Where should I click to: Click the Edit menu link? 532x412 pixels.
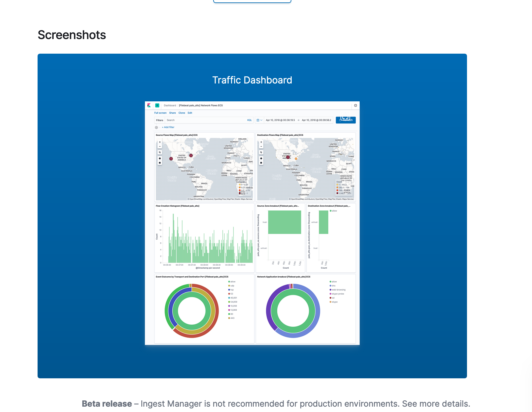190,113
